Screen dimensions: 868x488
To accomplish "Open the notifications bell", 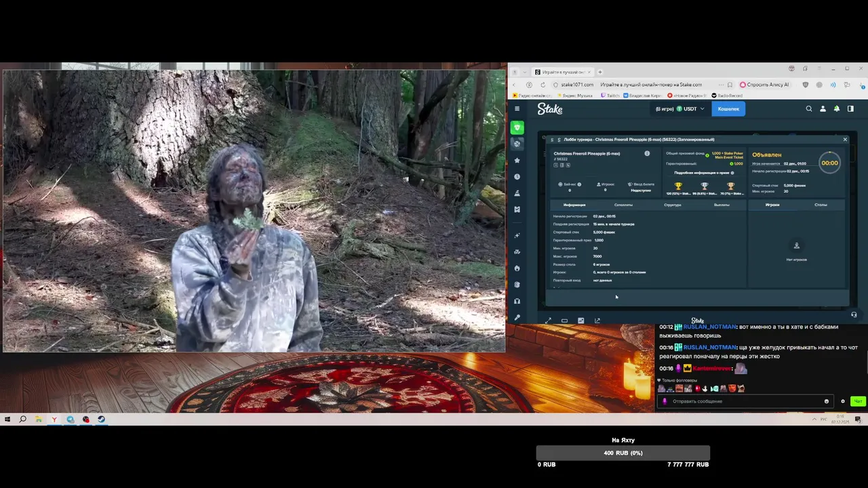I will tap(836, 108).
